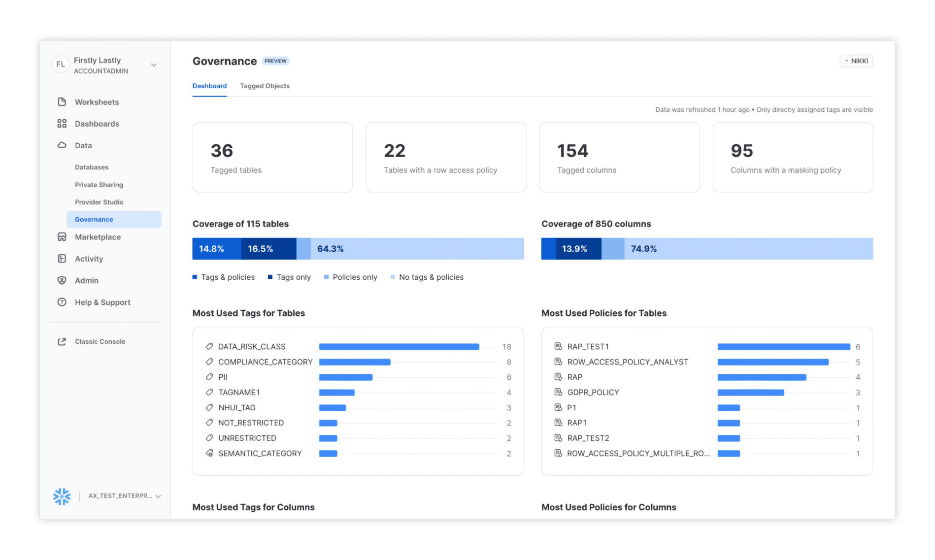Click the 64.3% table coverage segment

417,249
